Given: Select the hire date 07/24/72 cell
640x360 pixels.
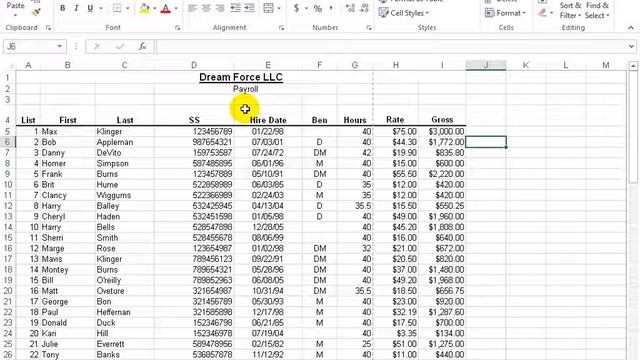Looking at the screenshot, I should click(x=268, y=153).
